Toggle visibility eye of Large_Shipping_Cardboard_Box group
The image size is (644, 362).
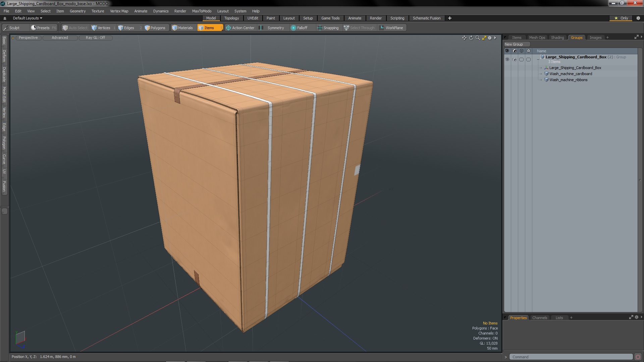[507, 59]
